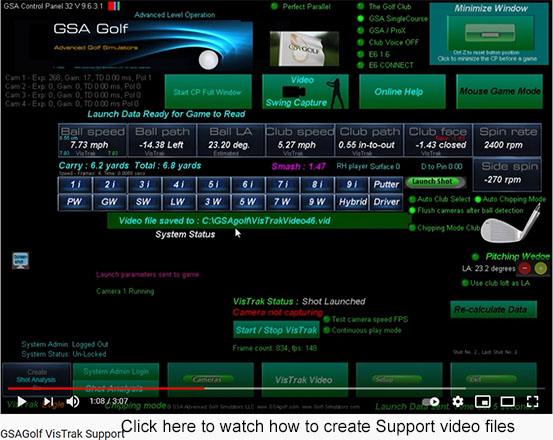553x440 pixels.
Task: Select the 7 i club button
Action: click(x=282, y=184)
